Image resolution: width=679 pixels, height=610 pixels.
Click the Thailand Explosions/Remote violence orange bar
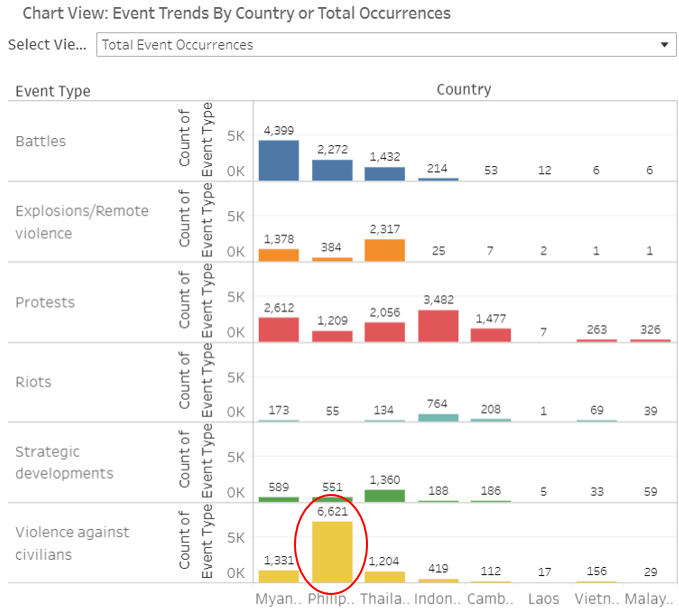click(x=384, y=250)
